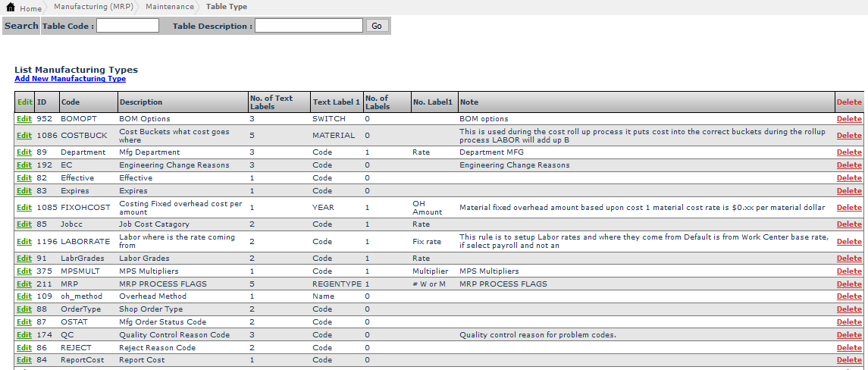Click the Home icon in breadcrumb
The width and height of the screenshot is (868, 370).
[x=11, y=8]
